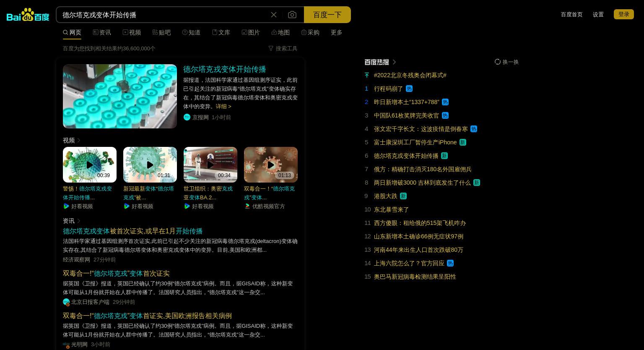Screen dimensions: 644x350
Task: Open hot search 中国队61枚奖牌完美收官
Action: click(x=407, y=115)
